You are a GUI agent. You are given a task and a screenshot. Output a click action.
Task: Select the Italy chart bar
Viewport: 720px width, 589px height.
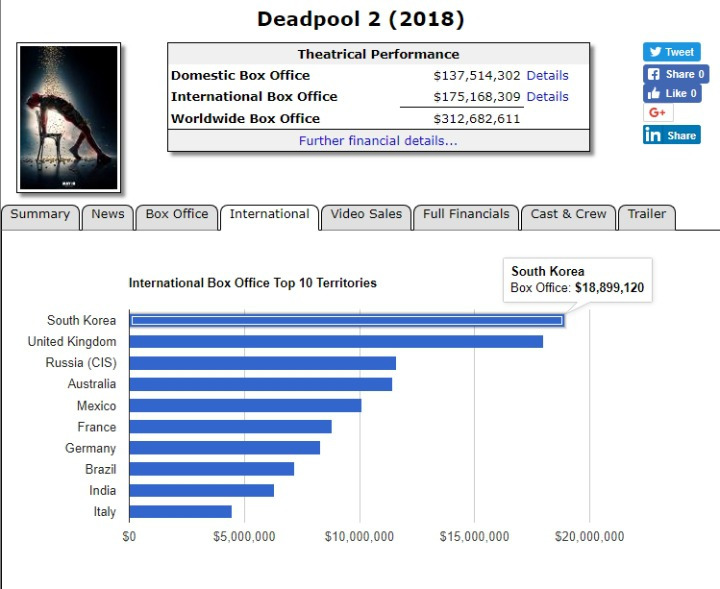(180, 511)
